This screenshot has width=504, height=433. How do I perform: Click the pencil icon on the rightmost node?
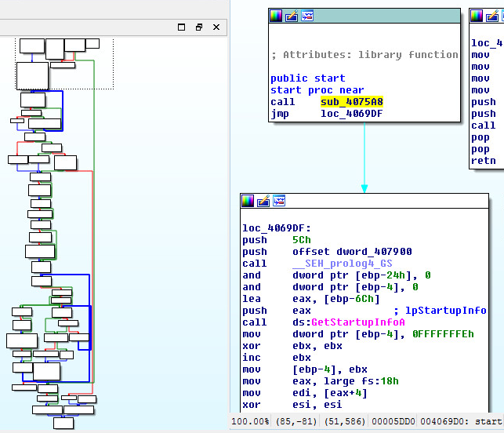(x=491, y=16)
